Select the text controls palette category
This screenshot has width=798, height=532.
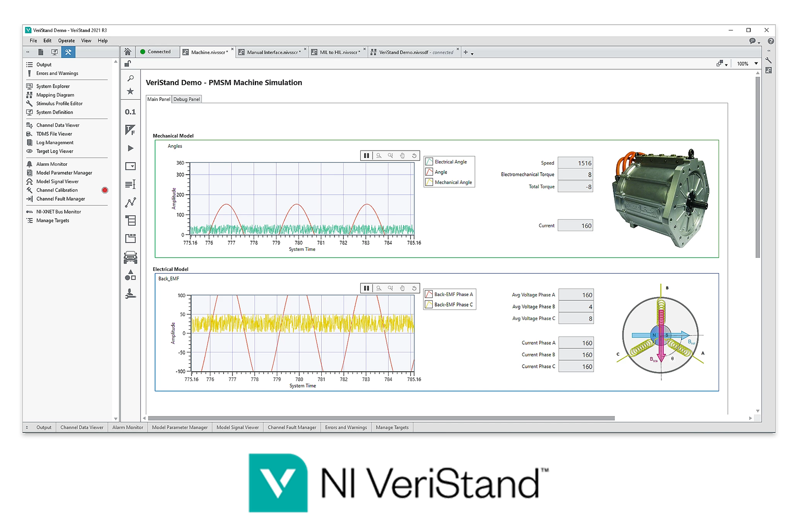[131, 184]
